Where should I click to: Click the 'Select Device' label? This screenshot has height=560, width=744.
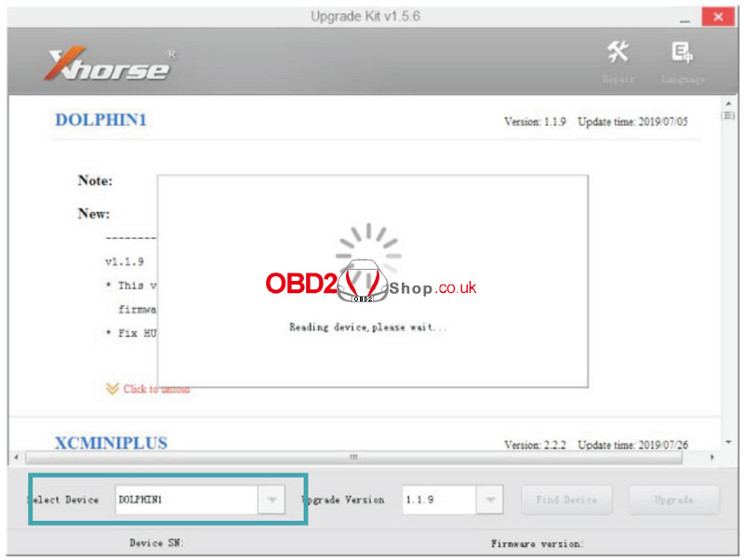pos(62,500)
